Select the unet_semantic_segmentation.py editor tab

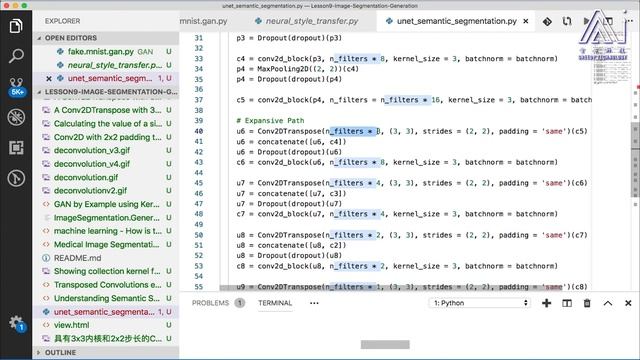[x=457, y=21]
